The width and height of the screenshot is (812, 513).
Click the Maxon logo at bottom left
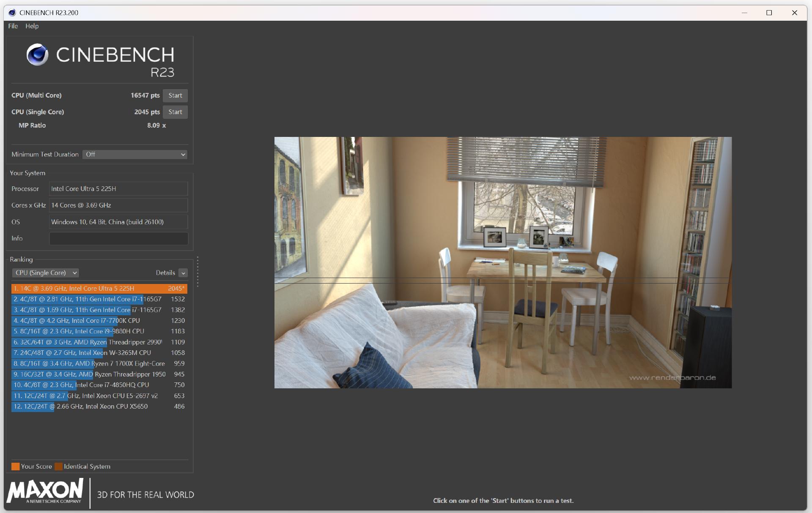tap(45, 491)
